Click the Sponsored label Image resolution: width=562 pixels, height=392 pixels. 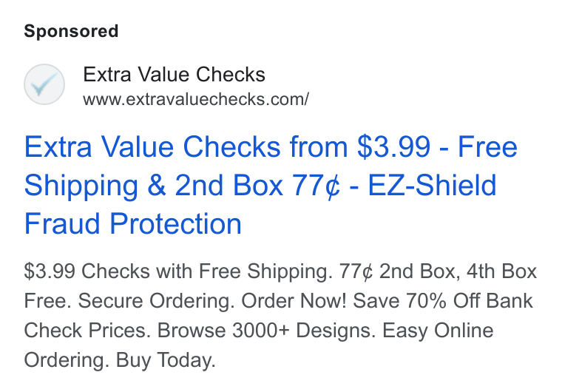coord(71,31)
